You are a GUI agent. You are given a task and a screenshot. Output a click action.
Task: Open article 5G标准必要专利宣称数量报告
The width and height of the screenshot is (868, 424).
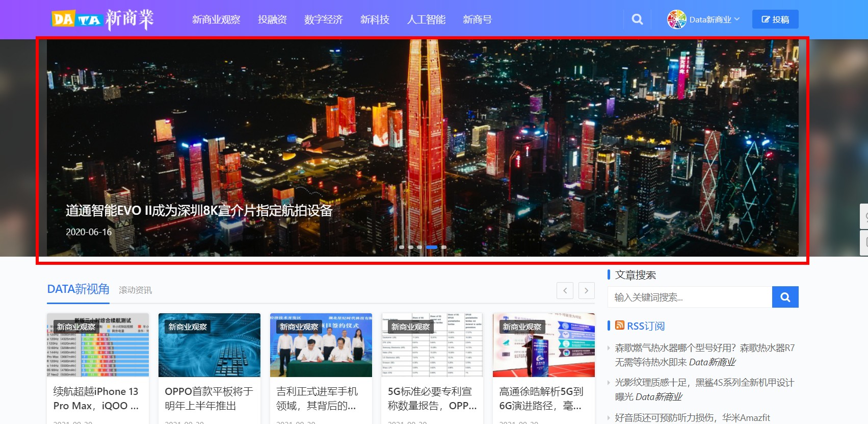point(432,398)
